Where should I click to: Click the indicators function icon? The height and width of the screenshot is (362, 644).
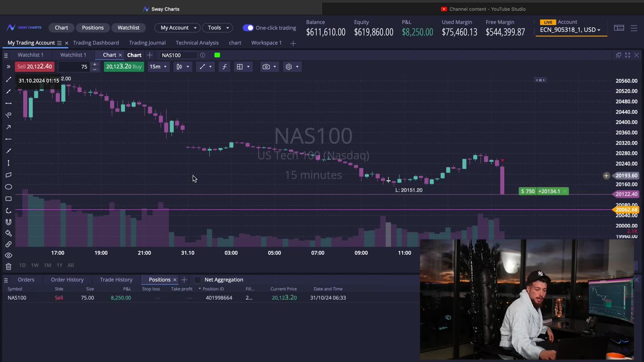click(x=224, y=66)
